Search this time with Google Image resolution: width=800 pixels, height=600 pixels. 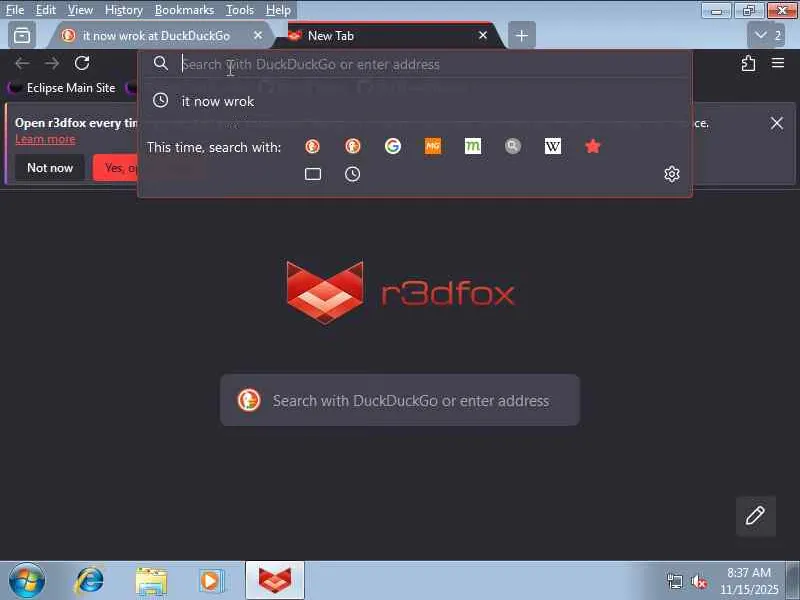pyautogui.click(x=392, y=146)
